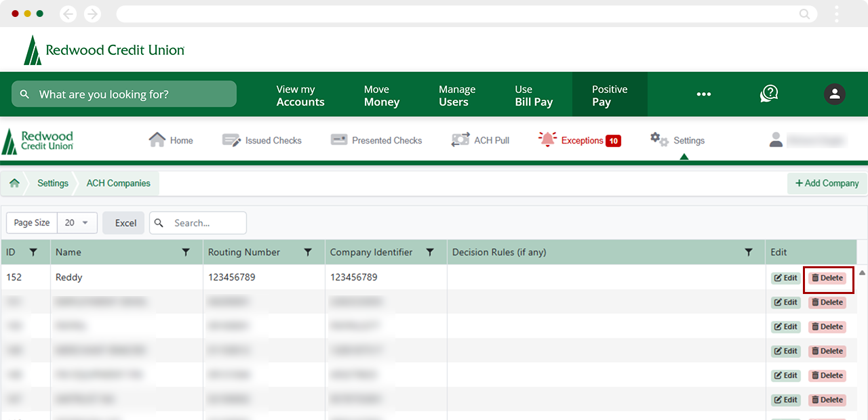Click the Add Company button
The width and height of the screenshot is (868, 420).
(827, 183)
